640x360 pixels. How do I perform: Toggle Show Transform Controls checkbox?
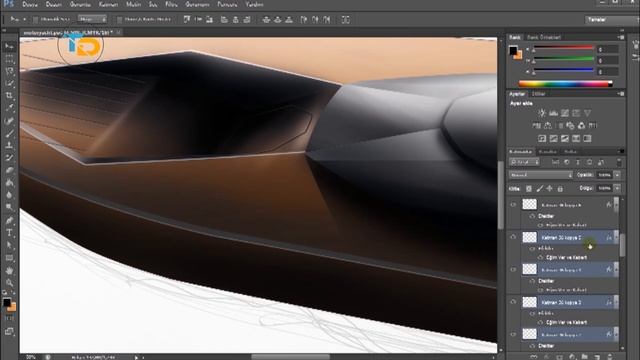(119, 19)
